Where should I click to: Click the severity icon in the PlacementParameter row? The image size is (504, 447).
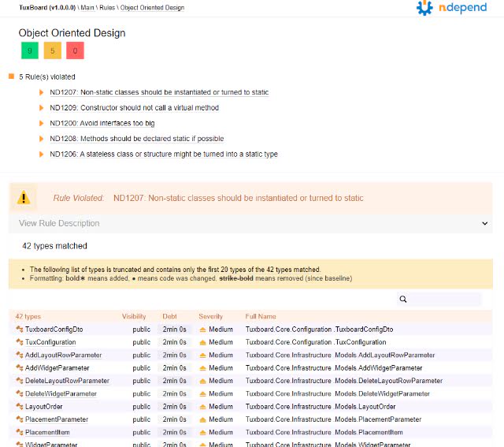tap(202, 419)
